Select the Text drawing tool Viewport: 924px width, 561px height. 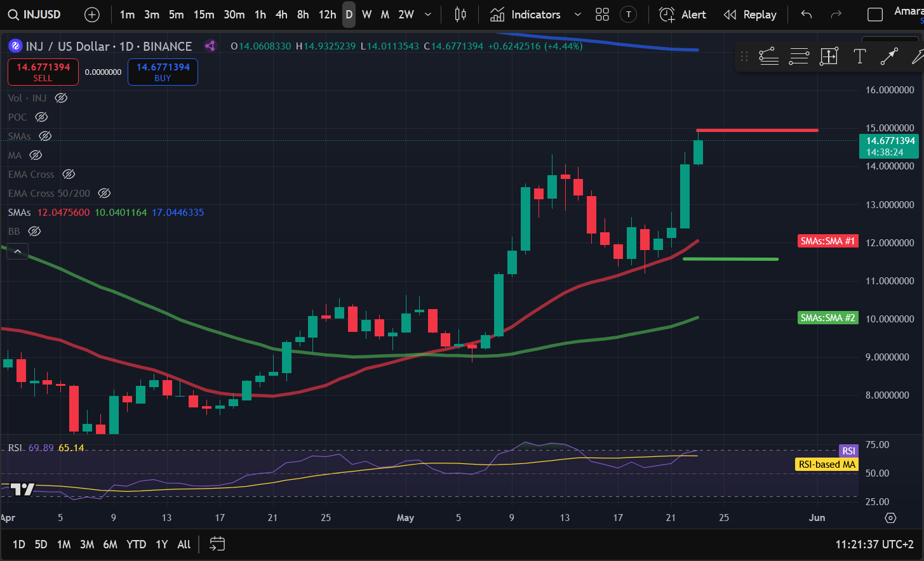coord(859,56)
